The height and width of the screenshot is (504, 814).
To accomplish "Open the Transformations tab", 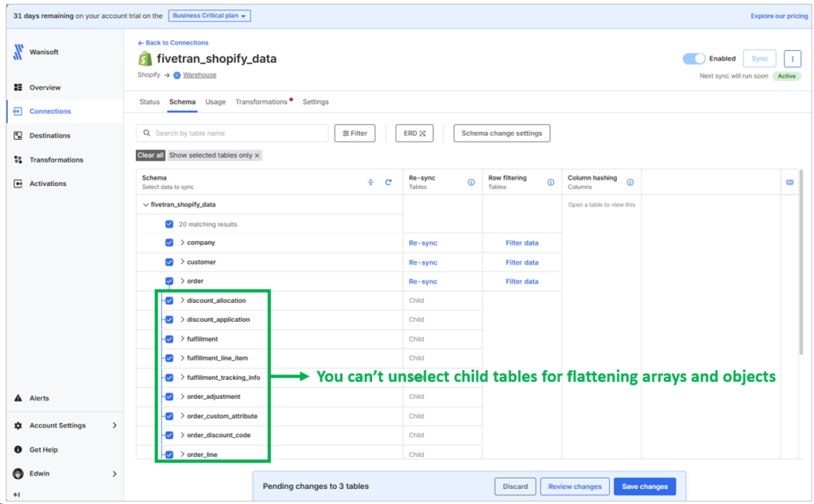I will (261, 102).
